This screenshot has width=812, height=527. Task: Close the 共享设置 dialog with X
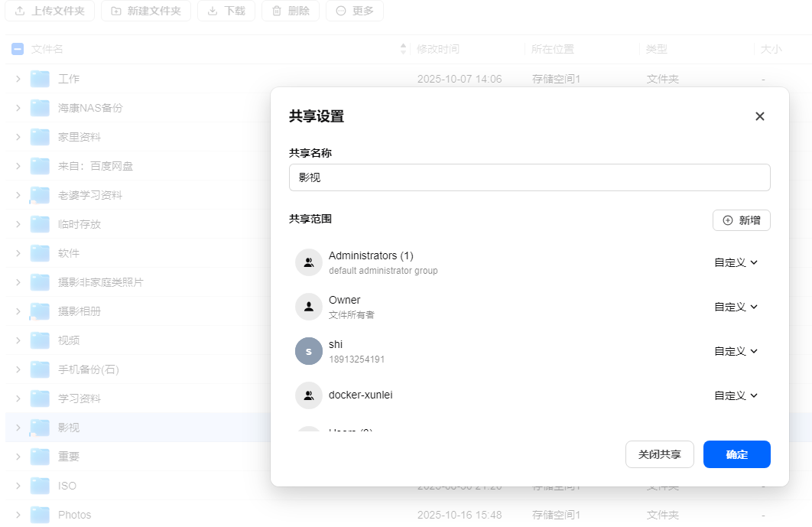click(760, 116)
